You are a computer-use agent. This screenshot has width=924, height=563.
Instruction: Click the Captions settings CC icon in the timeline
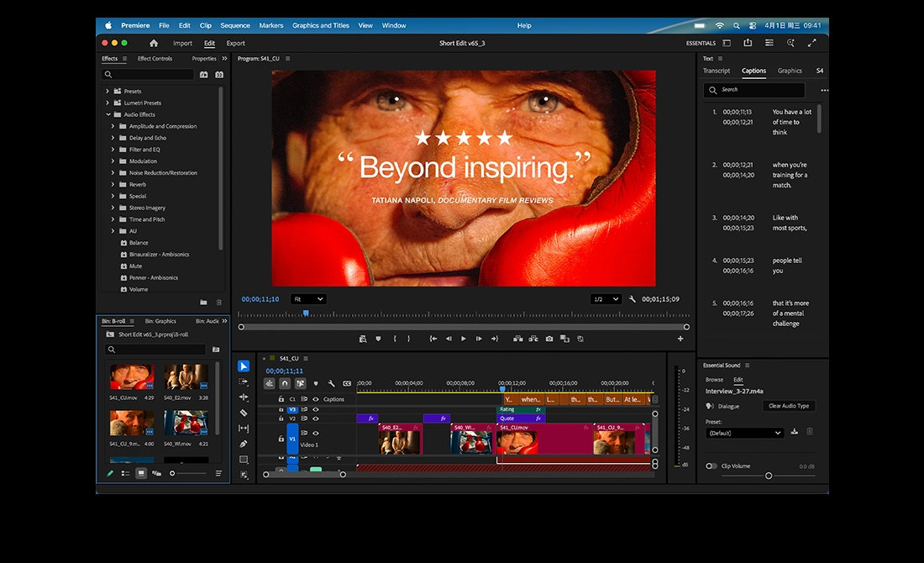point(346,383)
